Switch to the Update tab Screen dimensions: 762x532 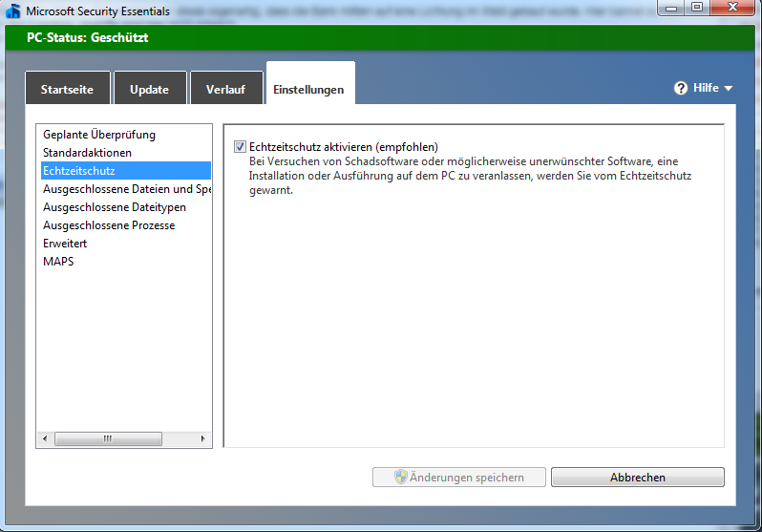click(150, 88)
